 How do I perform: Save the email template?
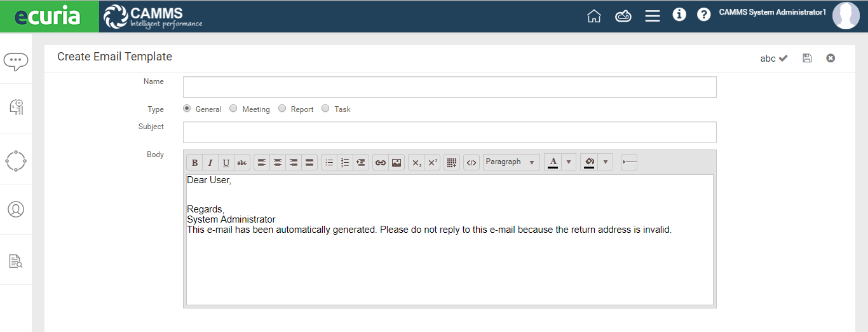pyautogui.click(x=807, y=58)
